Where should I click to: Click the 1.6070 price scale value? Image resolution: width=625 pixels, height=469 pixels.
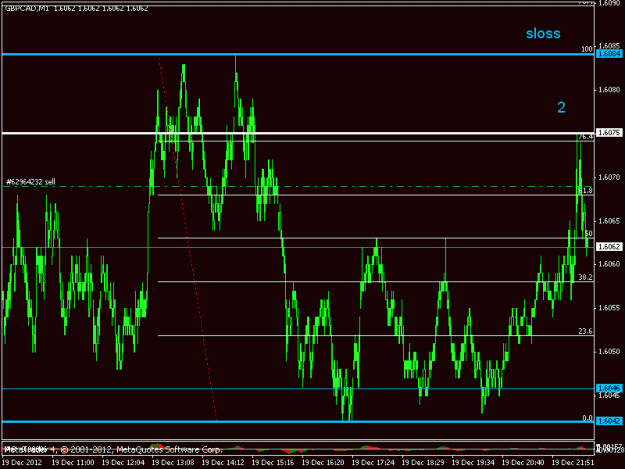(x=609, y=177)
